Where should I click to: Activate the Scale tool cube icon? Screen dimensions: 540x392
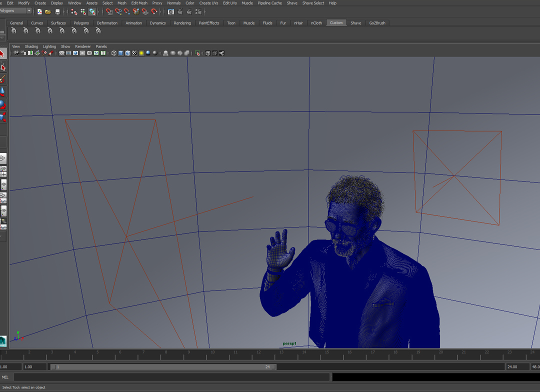(x=3, y=117)
